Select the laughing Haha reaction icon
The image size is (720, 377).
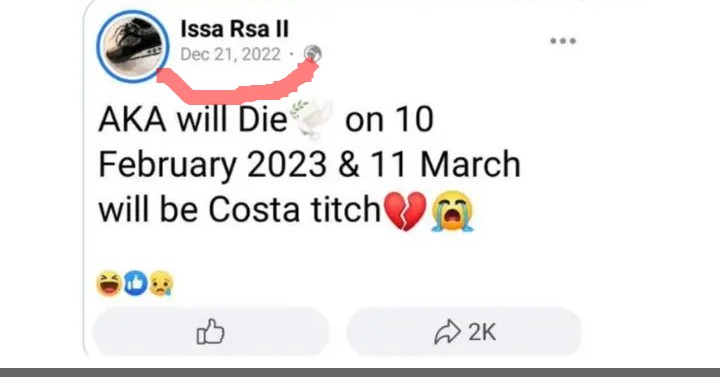[x=109, y=283]
